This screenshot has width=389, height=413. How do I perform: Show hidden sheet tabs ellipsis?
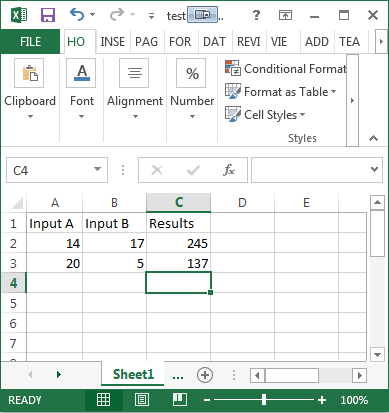178,376
